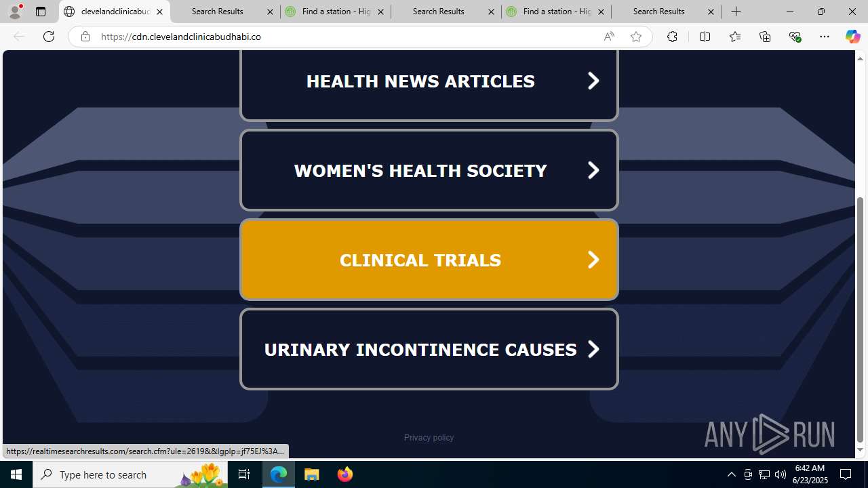Close the first Find a station tab
Viewport: 868px width, 488px height.
click(380, 12)
